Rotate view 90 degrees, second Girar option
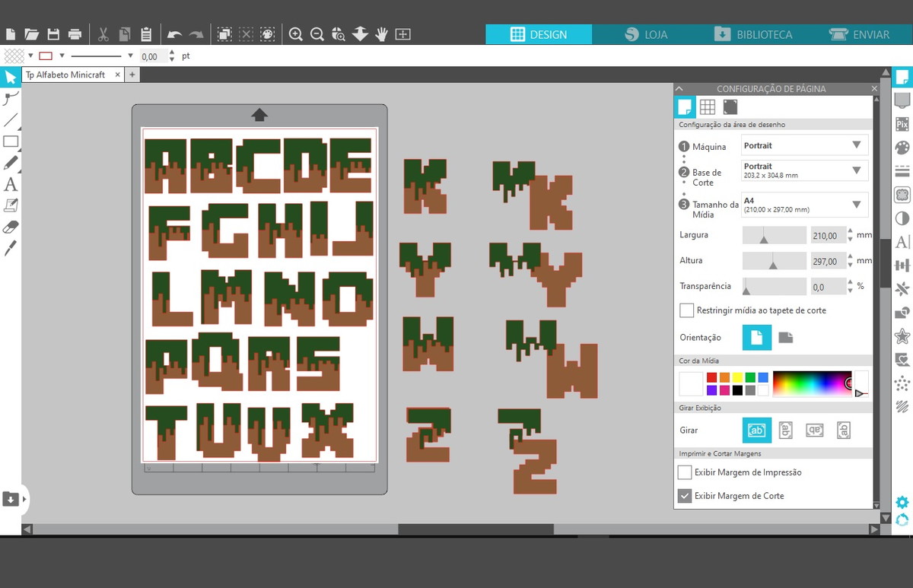 click(x=786, y=431)
